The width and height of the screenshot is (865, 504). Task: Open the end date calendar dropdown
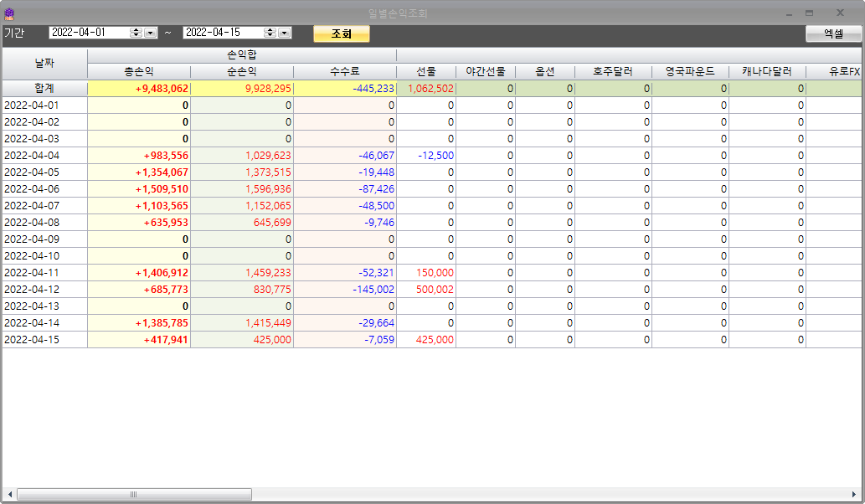285,33
